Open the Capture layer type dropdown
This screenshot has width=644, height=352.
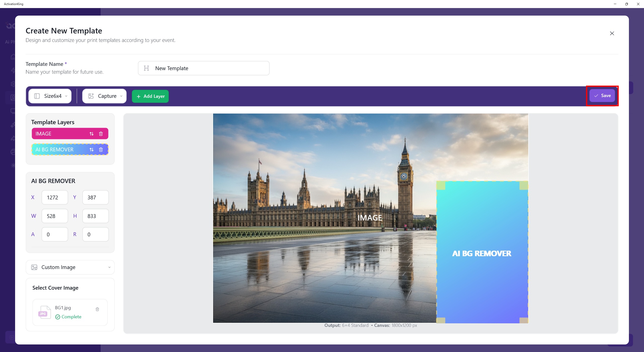[x=104, y=96]
